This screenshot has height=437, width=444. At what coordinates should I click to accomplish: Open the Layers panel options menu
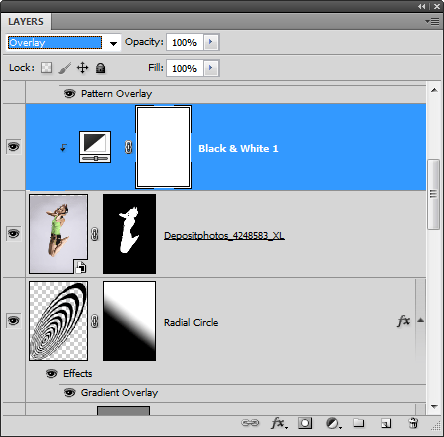432,22
